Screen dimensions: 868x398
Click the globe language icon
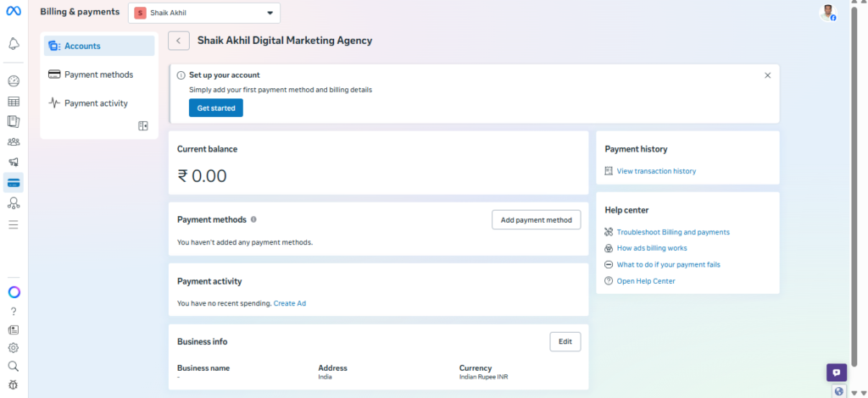point(838,391)
